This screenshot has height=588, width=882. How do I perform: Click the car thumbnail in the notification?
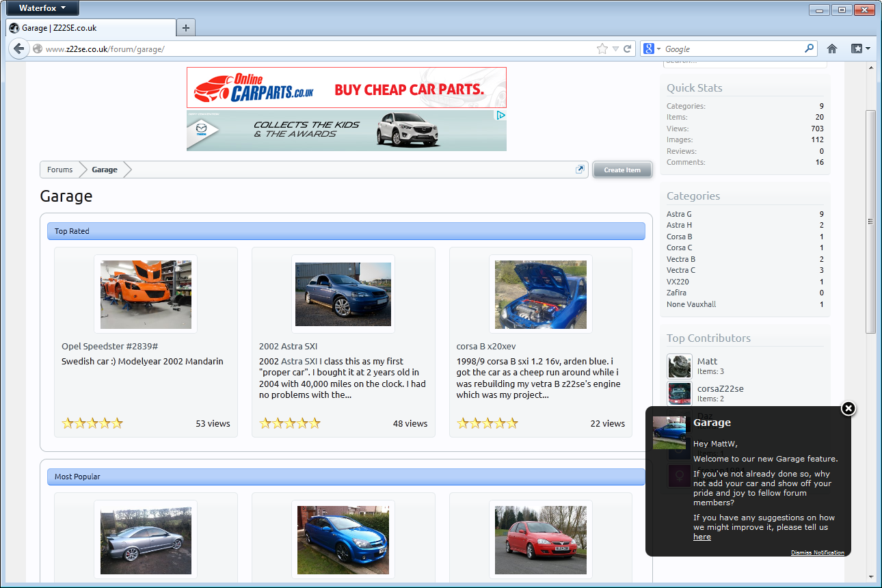[669, 433]
